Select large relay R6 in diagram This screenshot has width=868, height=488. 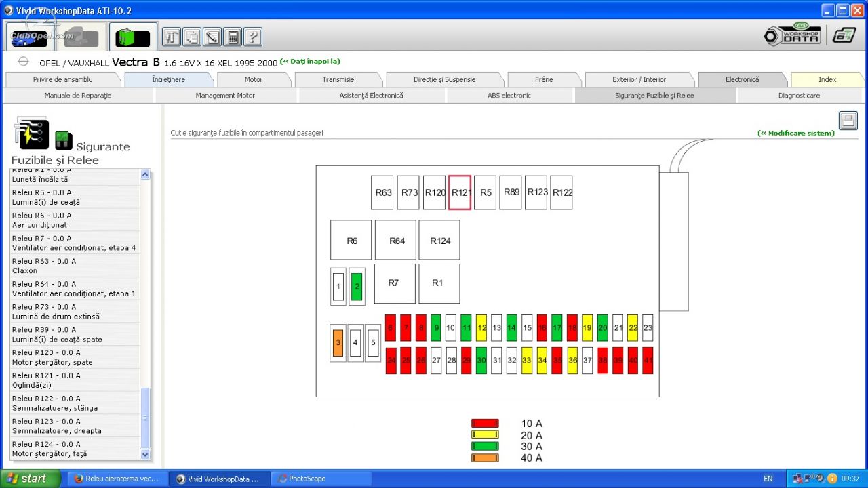tap(351, 240)
